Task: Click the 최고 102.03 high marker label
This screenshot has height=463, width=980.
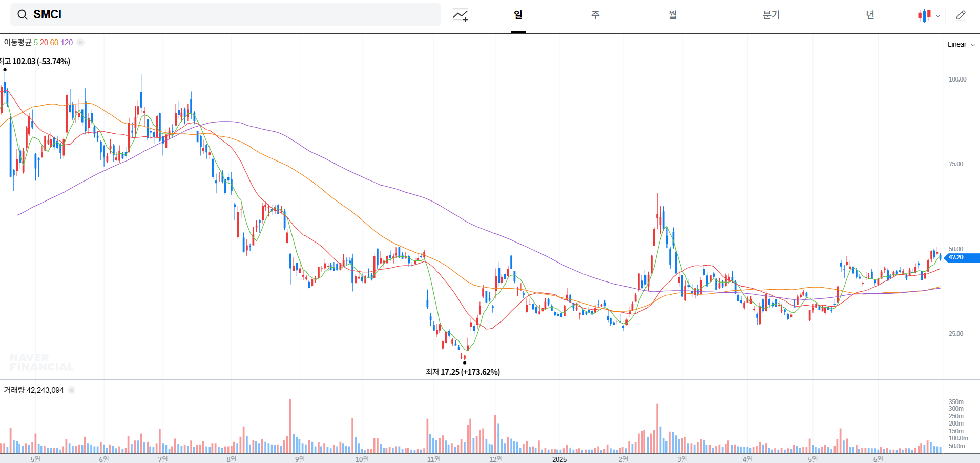Action: [35, 61]
